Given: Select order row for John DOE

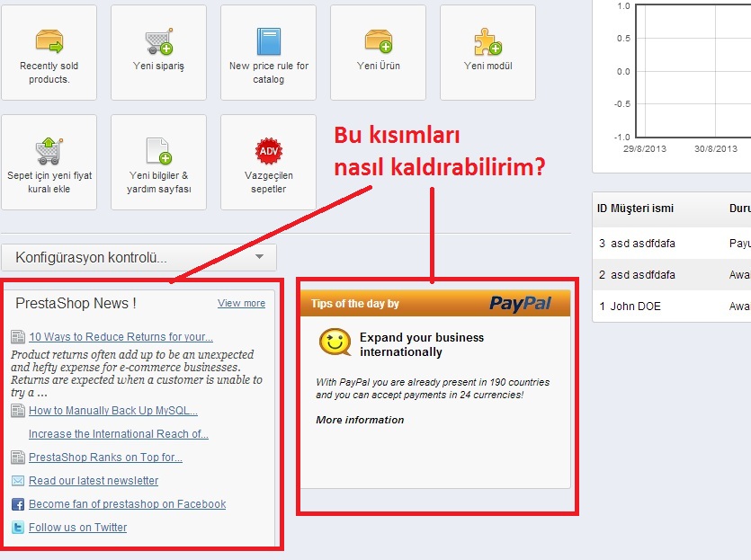Looking at the screenshot, I should click(672, 307).
